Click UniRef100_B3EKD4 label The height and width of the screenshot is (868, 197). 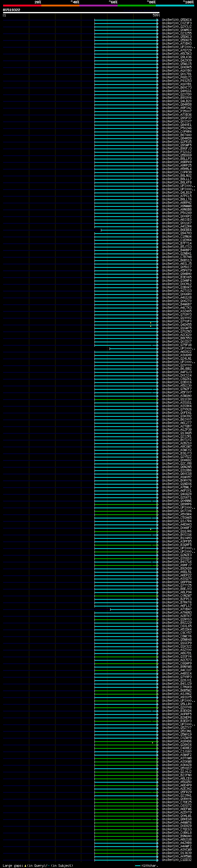(176, 711)
